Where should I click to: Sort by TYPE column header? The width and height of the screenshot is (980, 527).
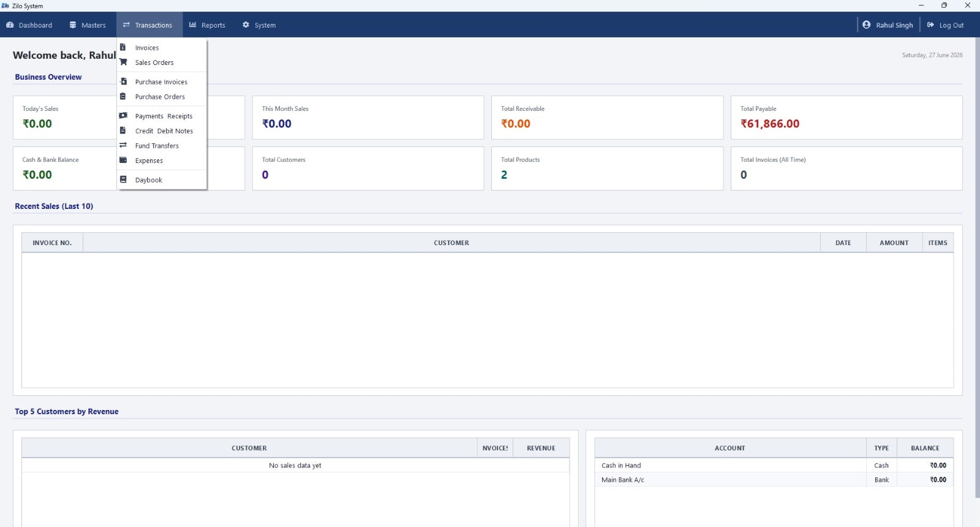[x=881, y=448]
